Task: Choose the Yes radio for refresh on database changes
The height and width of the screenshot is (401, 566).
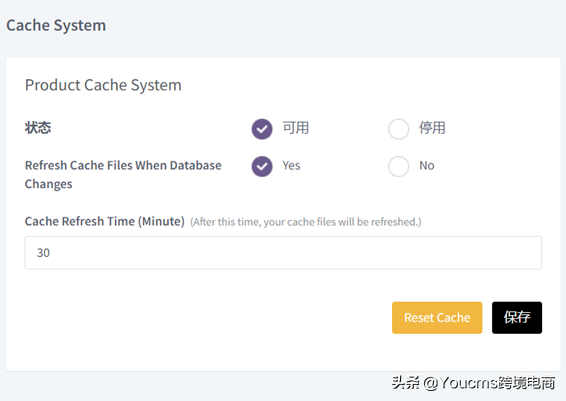Action: (262, 166)
